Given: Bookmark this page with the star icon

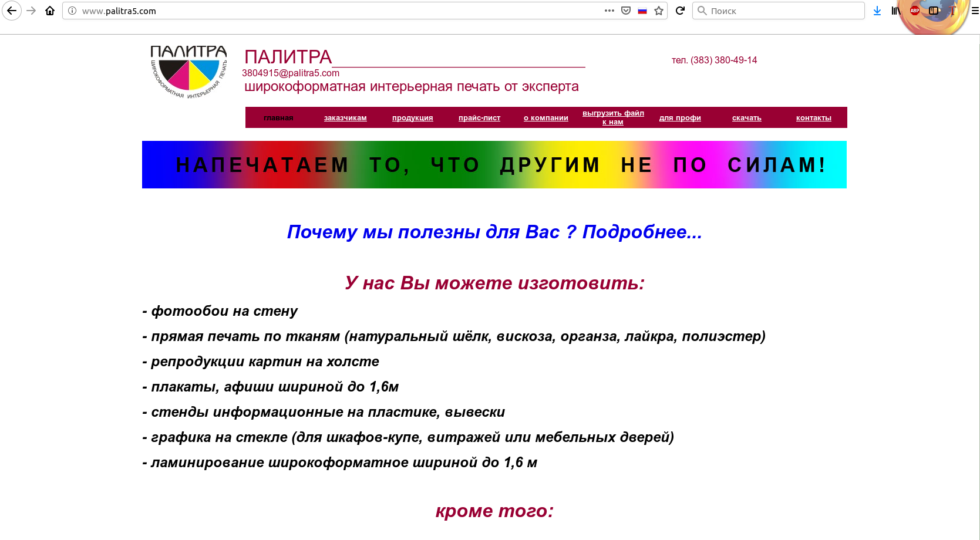Looking at the screenshot, I should pos(659,11).
